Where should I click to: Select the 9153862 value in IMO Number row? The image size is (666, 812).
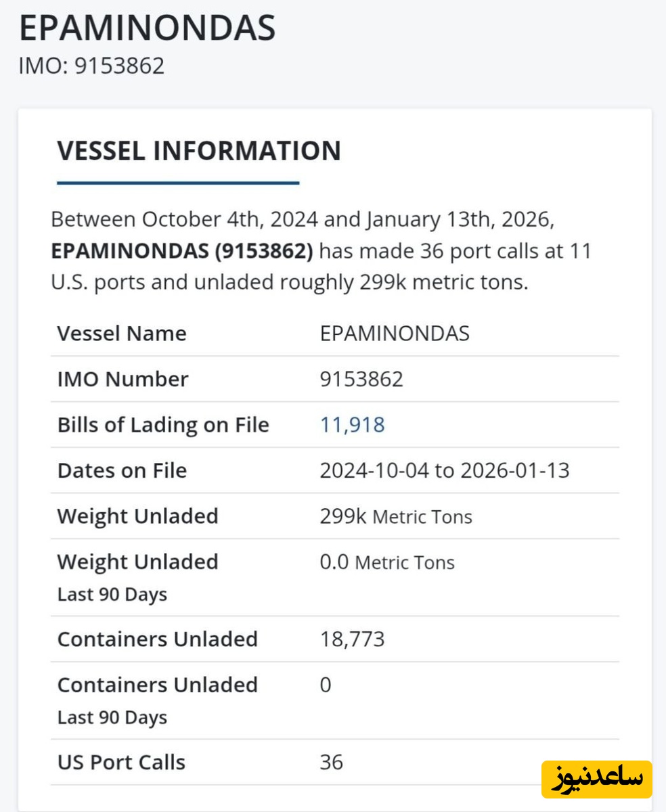(x=361, y=379)
